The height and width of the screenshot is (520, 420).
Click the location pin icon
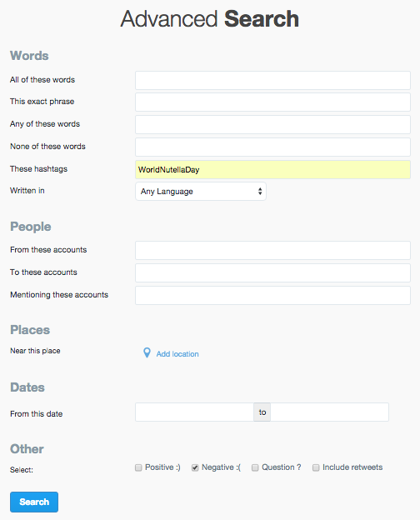click(147, 352)
